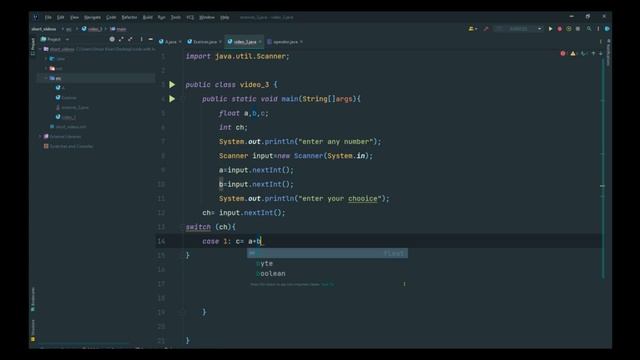Screen dimensions: 640x360
Task: Open the run configuration dropdown
Action: (x=518, y=29)
